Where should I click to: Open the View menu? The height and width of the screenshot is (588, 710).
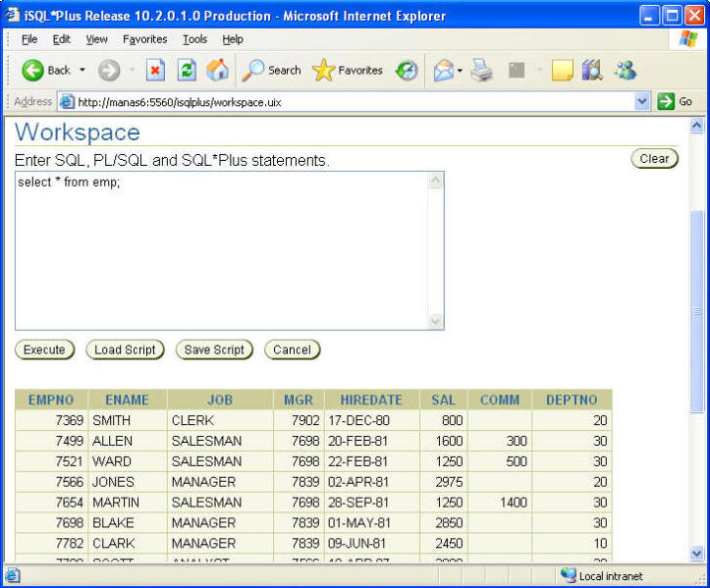97,39
